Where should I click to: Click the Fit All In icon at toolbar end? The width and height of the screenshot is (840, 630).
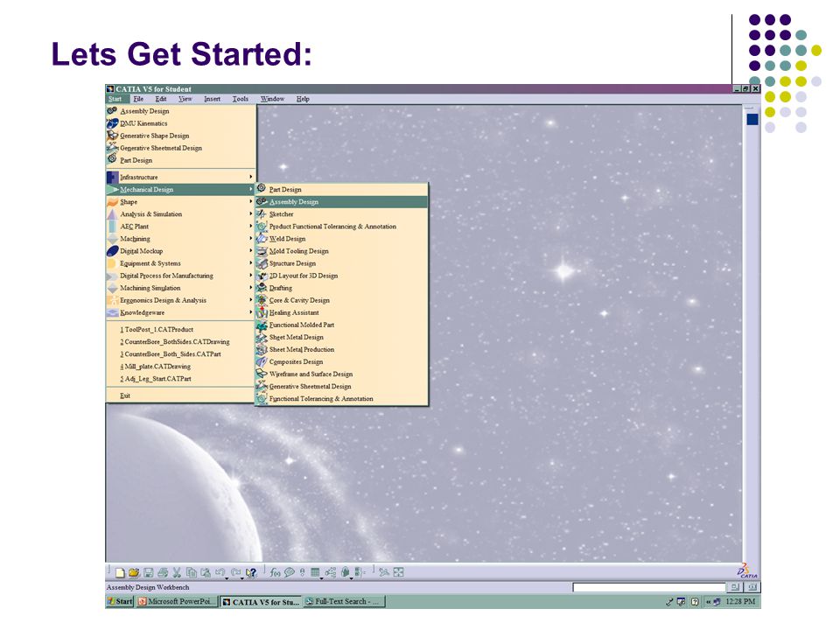[398, 572]
